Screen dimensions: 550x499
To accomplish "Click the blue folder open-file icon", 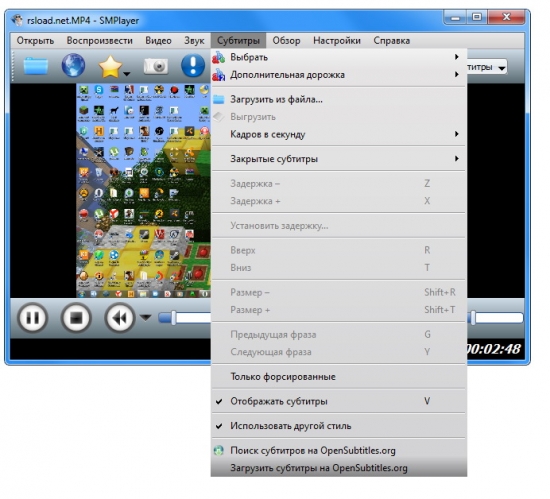I will pyautogui.click(x=35, y=66).
